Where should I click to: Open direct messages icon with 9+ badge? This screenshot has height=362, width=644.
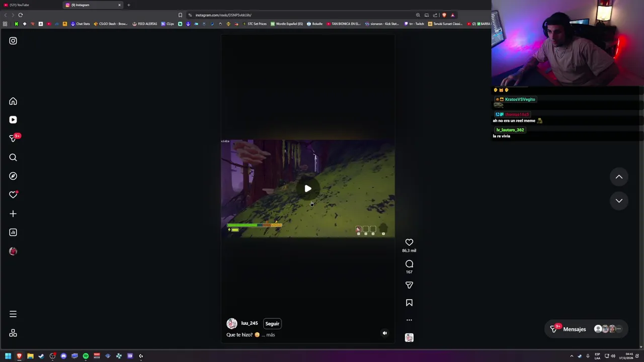tap(14, 138)
